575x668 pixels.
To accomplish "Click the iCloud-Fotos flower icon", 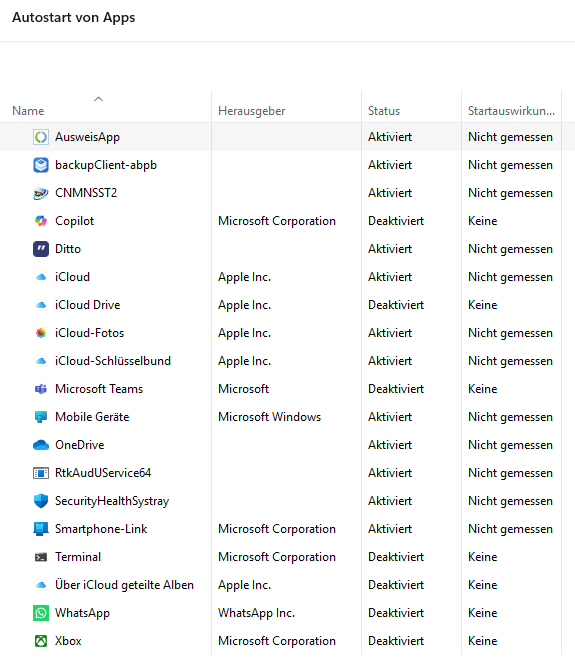I will coord(41,333).
